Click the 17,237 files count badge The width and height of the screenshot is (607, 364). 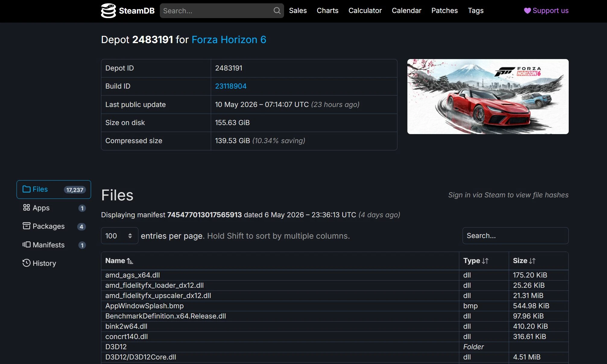[75, 190]
